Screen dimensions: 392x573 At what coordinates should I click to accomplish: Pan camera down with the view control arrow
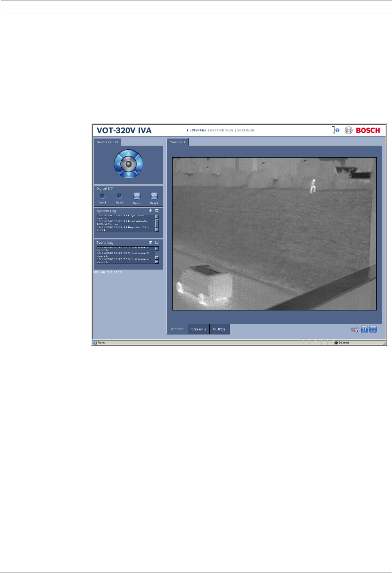point(128,174)
